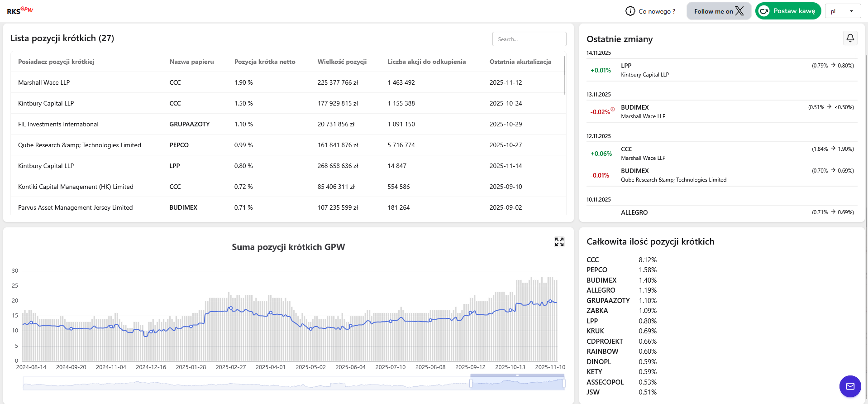The width and height of the screenshot is (868, 404).
Task: Select PEPCO in total short positions list
Action: click(x=596, y=270)
